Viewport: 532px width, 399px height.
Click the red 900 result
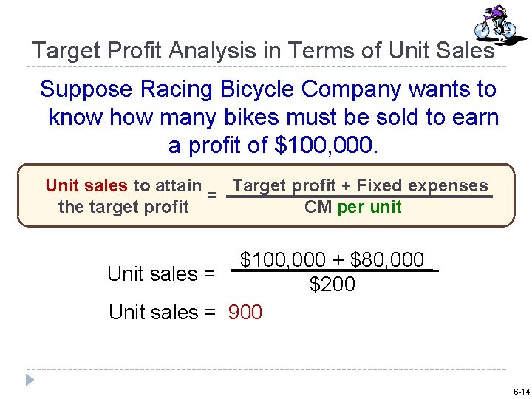pyautogui.click(x=245, y=313)
